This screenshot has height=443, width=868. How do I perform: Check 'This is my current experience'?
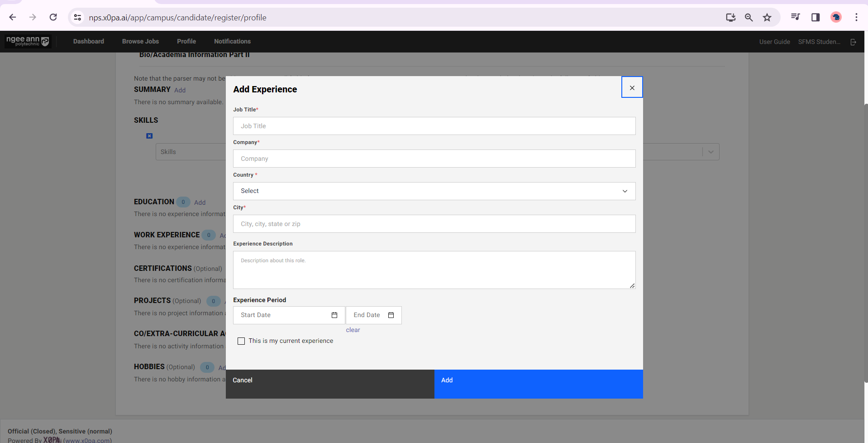(241, 341)
